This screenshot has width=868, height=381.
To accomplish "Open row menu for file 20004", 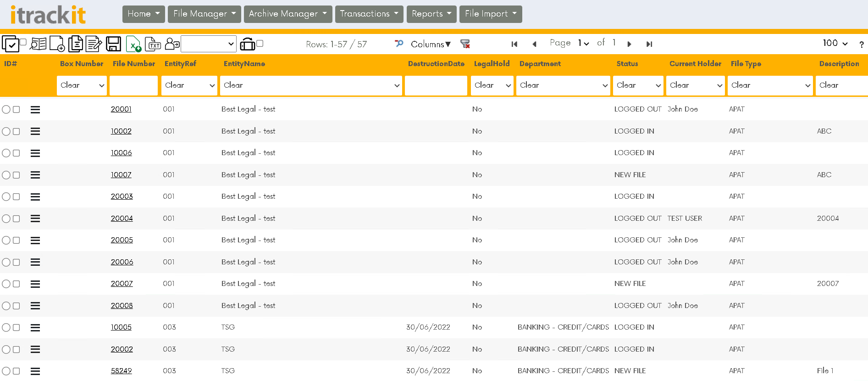I will [35, 219].
